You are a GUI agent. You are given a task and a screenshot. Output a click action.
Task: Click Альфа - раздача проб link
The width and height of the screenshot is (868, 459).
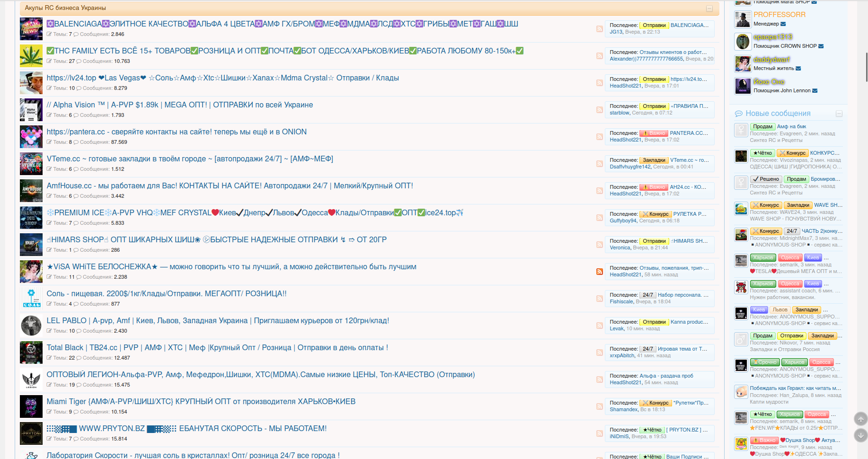coord(666,376)
